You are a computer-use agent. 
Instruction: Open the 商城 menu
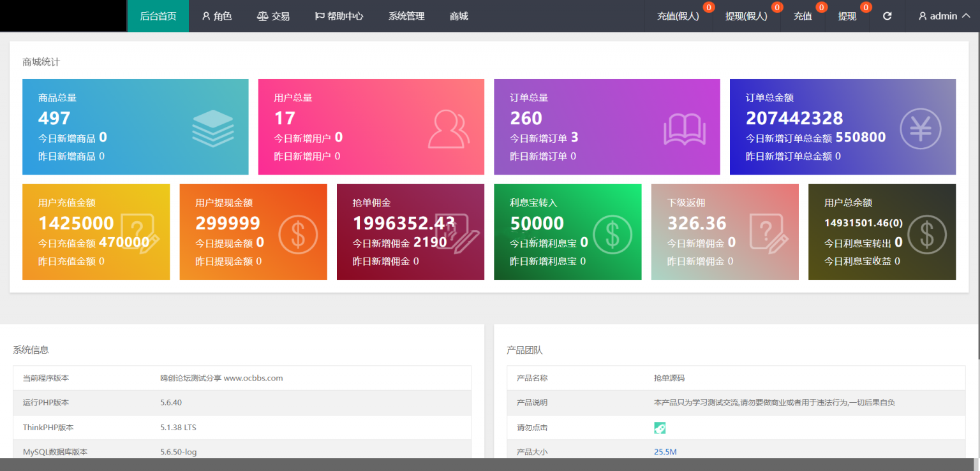(459, 16)
